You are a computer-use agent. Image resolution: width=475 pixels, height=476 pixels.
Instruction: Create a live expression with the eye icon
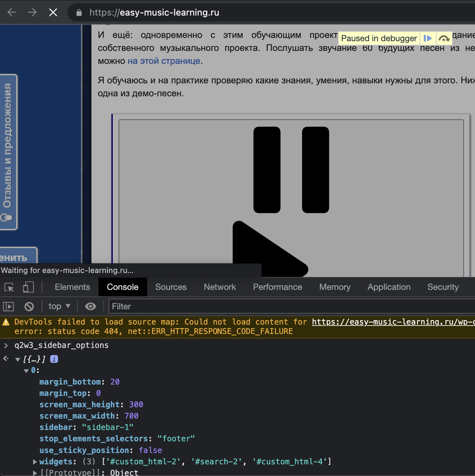91,306
